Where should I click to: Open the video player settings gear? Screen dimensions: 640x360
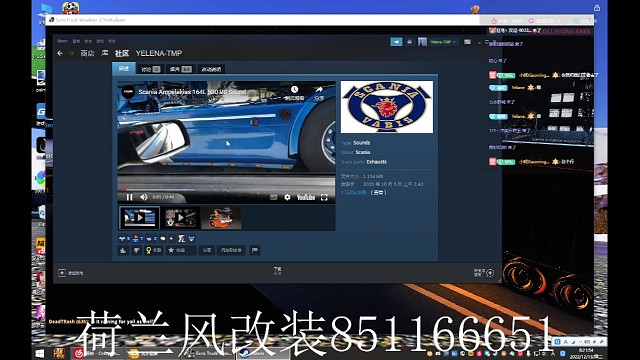tap(287, 197)
